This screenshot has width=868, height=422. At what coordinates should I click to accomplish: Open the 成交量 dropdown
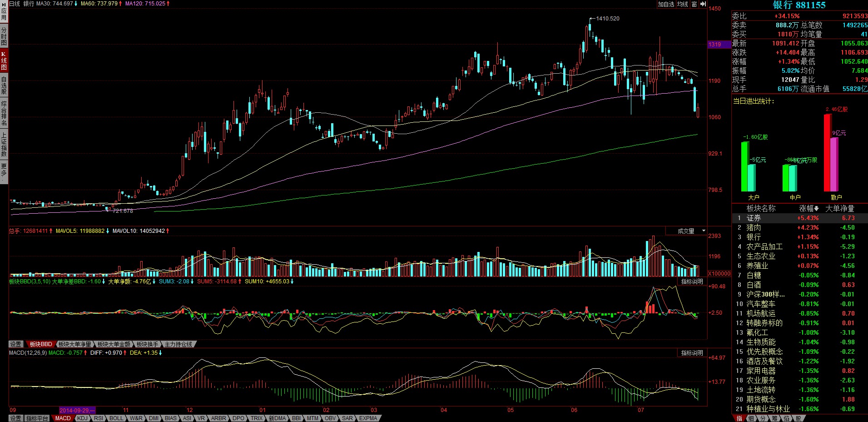(686, 231)
